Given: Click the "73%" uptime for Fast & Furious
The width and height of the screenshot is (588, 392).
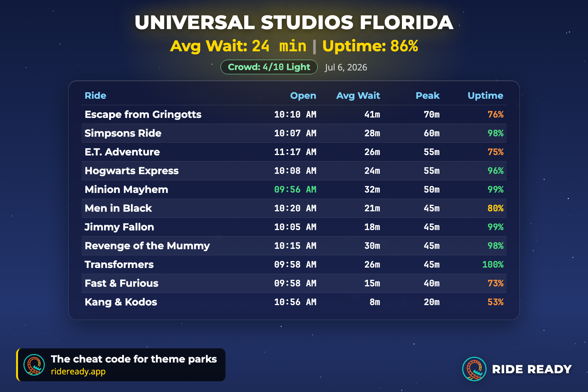Looking at the screenshot, I should coord(495,283).
